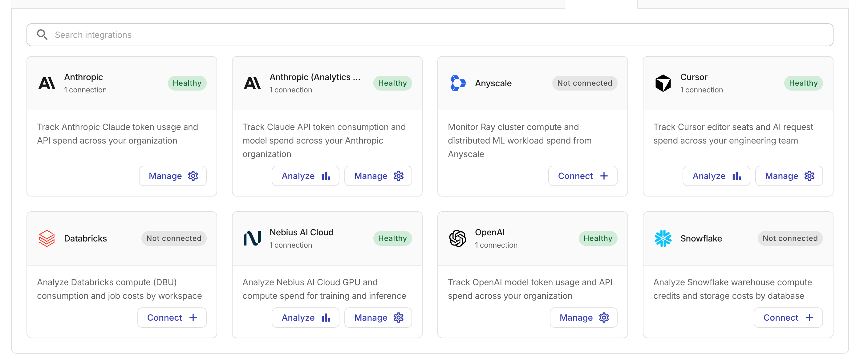
Task: Click '1 connection' under the first Anthropic card
Action: pyautogui.click(x=85, y=90)
